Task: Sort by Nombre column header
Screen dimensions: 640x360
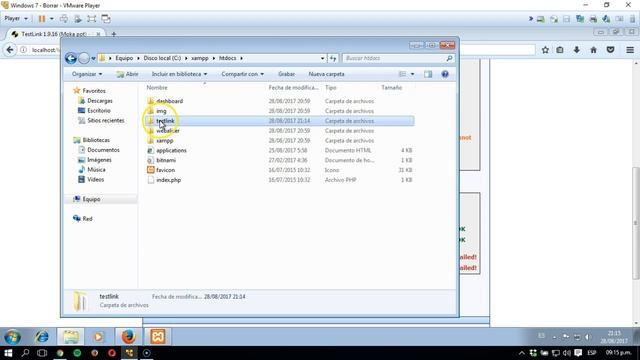Action: 157,87
